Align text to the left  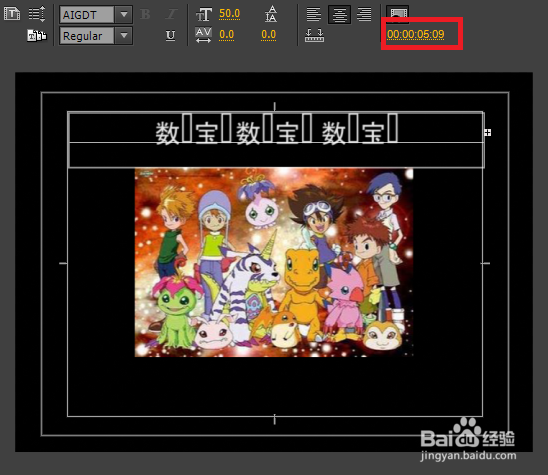314,15
